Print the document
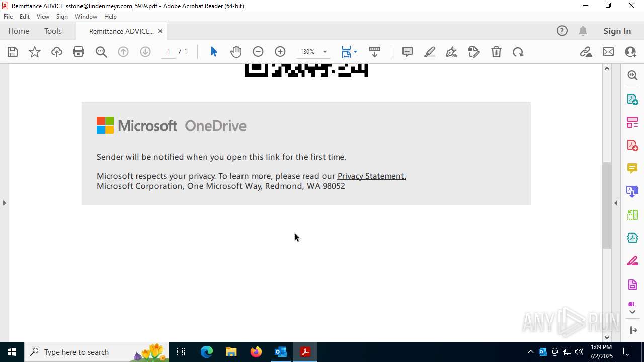Image resolution: width=644 pixels, height=362 pixels. 78,52
